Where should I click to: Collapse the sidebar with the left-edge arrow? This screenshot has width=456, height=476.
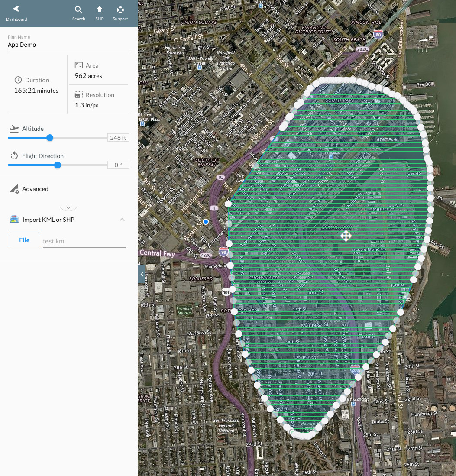(141, 274)
